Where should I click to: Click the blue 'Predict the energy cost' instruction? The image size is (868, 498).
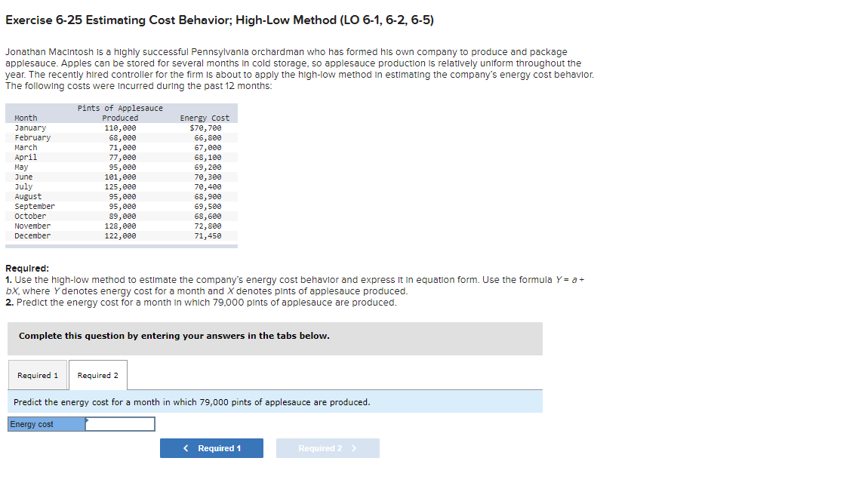[x=275, y=401]
